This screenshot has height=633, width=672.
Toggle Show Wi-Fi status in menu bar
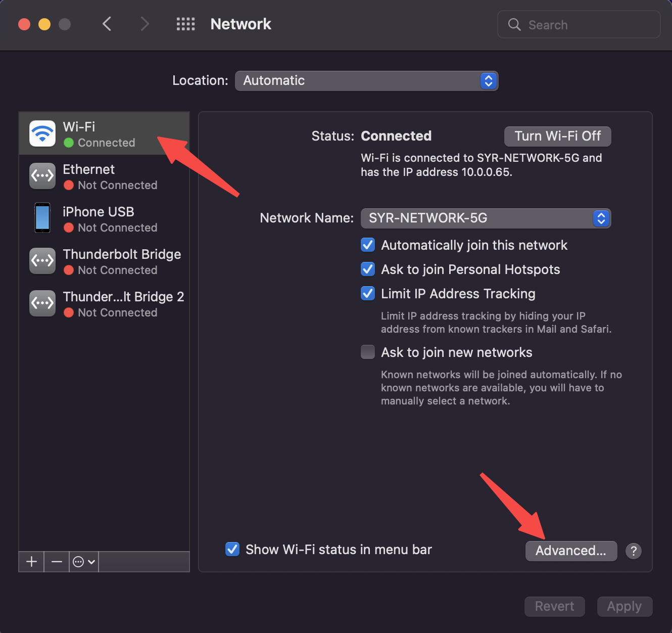pos(232,550)
